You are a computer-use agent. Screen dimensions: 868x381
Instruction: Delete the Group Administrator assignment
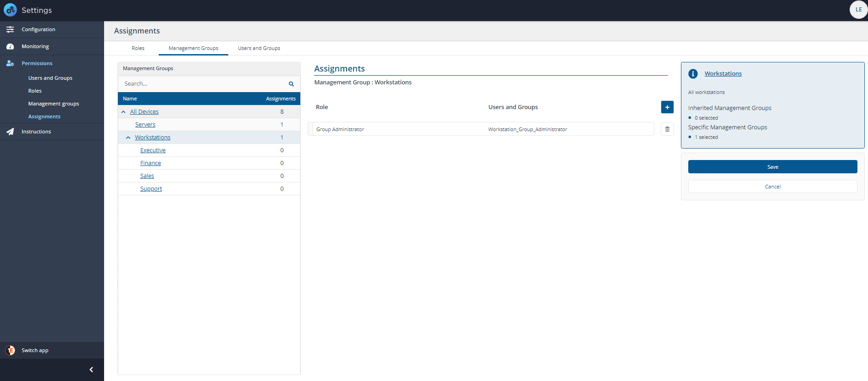[667, 129]
